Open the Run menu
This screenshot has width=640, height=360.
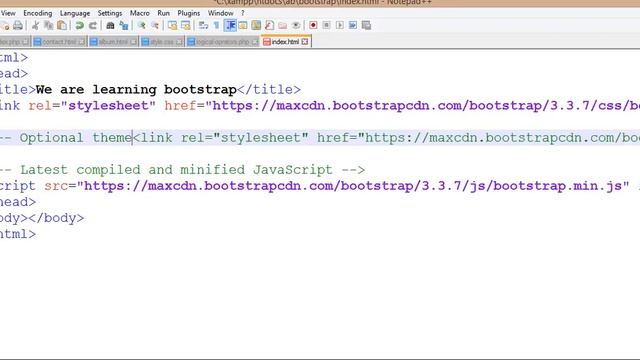coord(163,13)
